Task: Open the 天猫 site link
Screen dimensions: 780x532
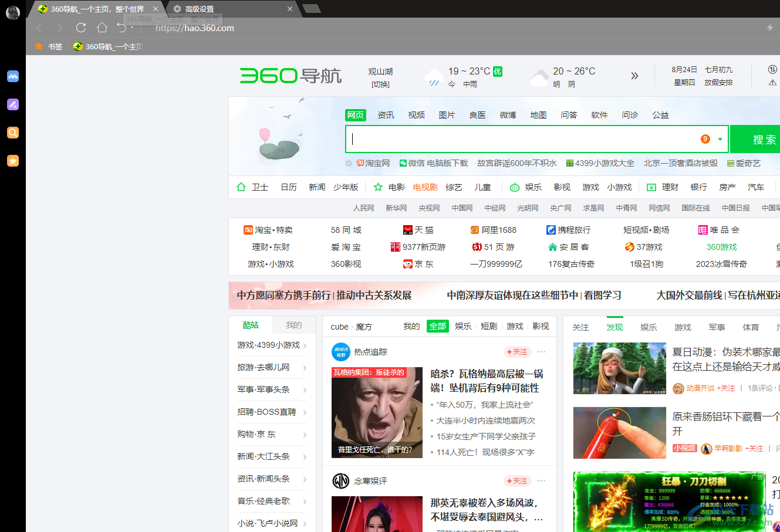Action: [x=418, y=230]
